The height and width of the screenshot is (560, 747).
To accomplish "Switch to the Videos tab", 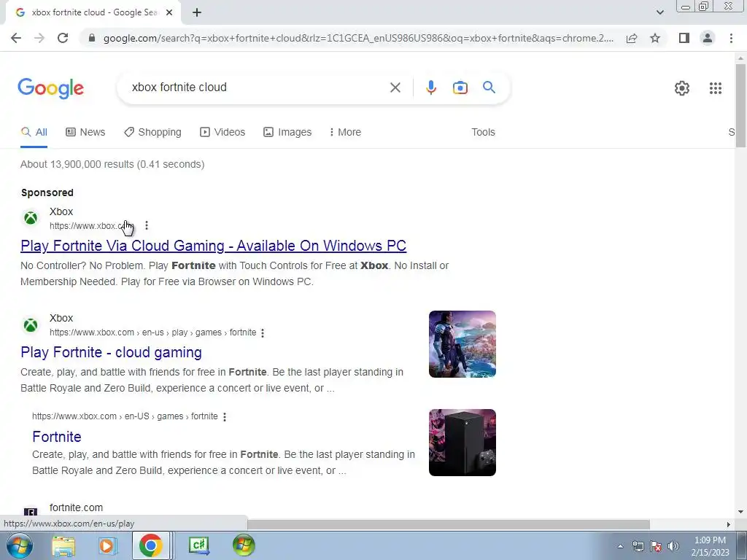I will tap(222, 133).
